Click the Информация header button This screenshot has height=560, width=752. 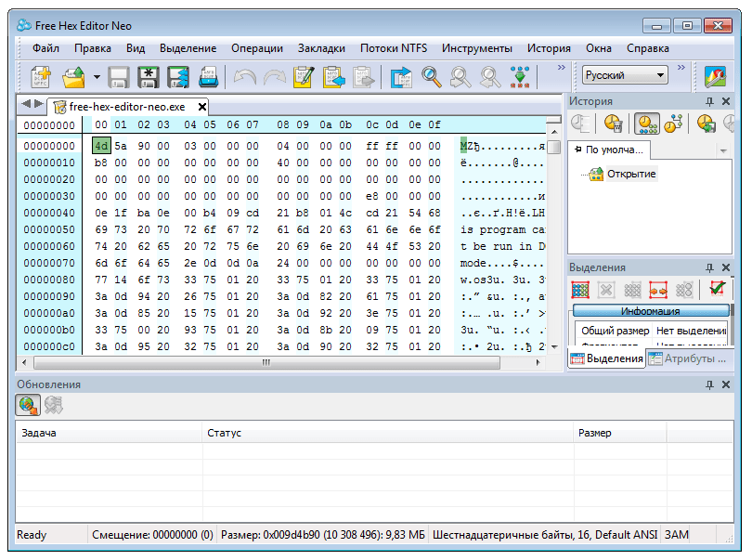tap(650, 311)
